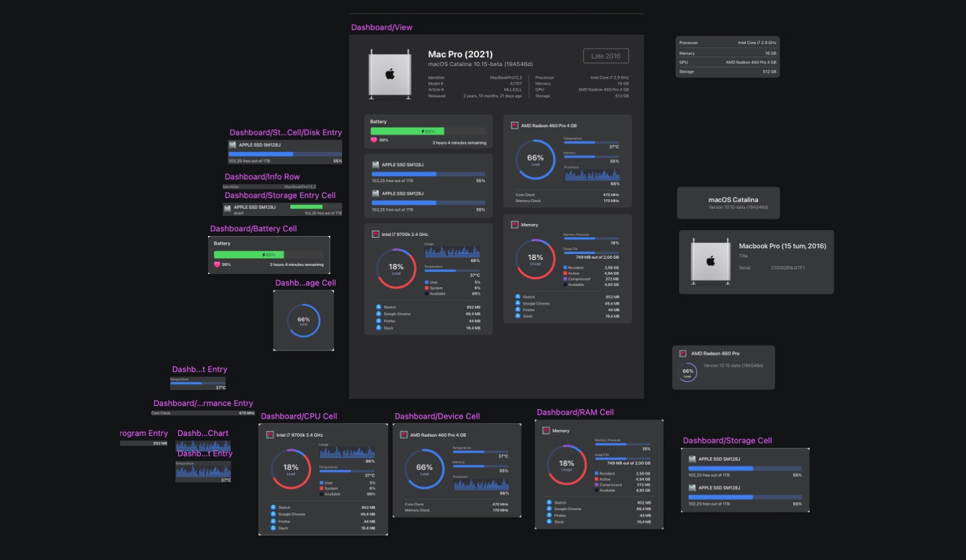
Task: Click Firefox app icon in Dashboard/RAM Cell
Action: click(549, 515)
